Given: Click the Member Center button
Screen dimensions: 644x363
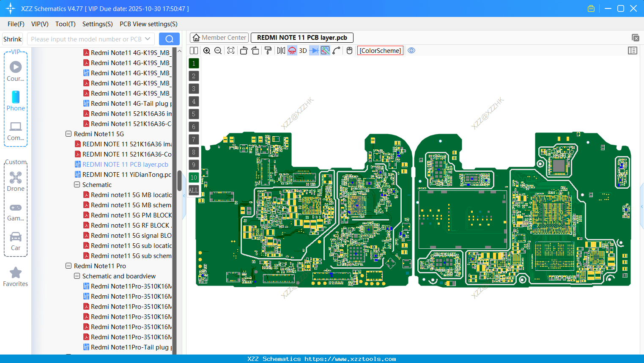Looking at the screenshot, I should coord(219,37).
